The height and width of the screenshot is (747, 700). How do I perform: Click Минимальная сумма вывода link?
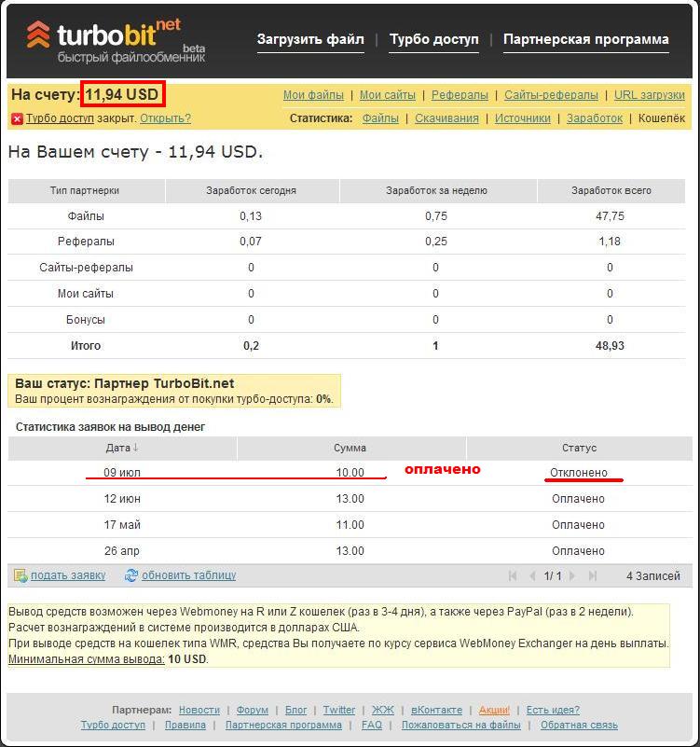86,660
